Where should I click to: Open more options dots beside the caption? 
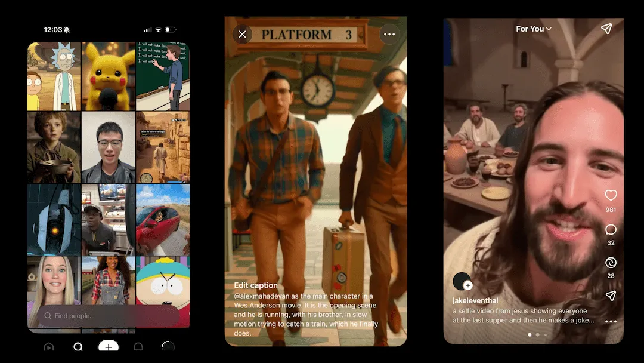click(611, 321)
